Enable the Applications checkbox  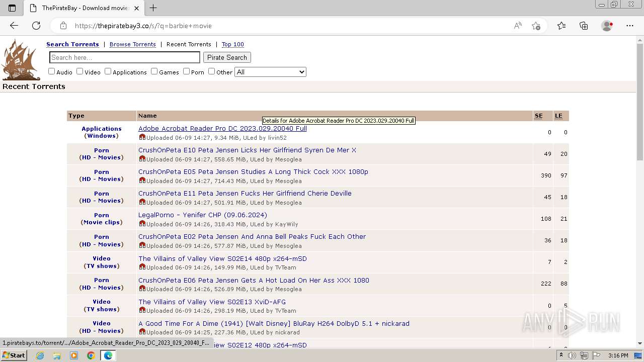tap(108, 71)
